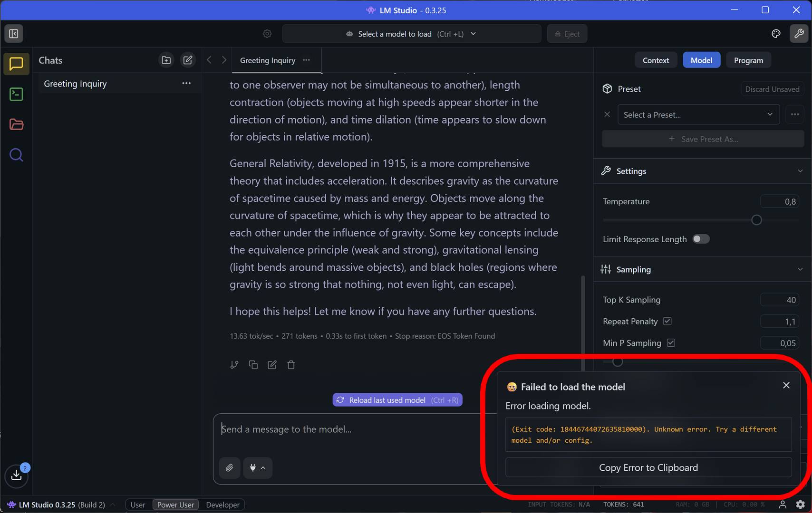Open the user account icon in status bar
The height and width of the screenshot is (513, 812).
click(783, 504)
